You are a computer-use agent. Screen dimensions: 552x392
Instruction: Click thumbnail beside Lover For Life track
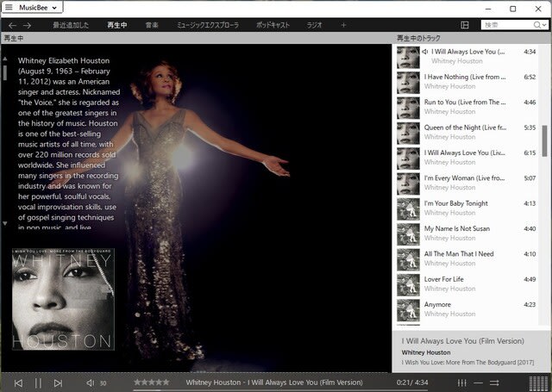[x=408, y=285]
